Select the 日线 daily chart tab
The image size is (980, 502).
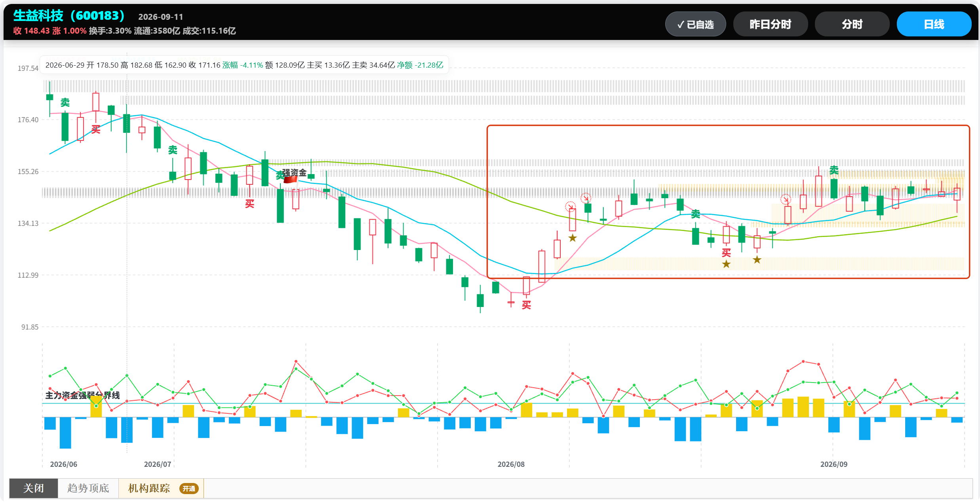934,24
